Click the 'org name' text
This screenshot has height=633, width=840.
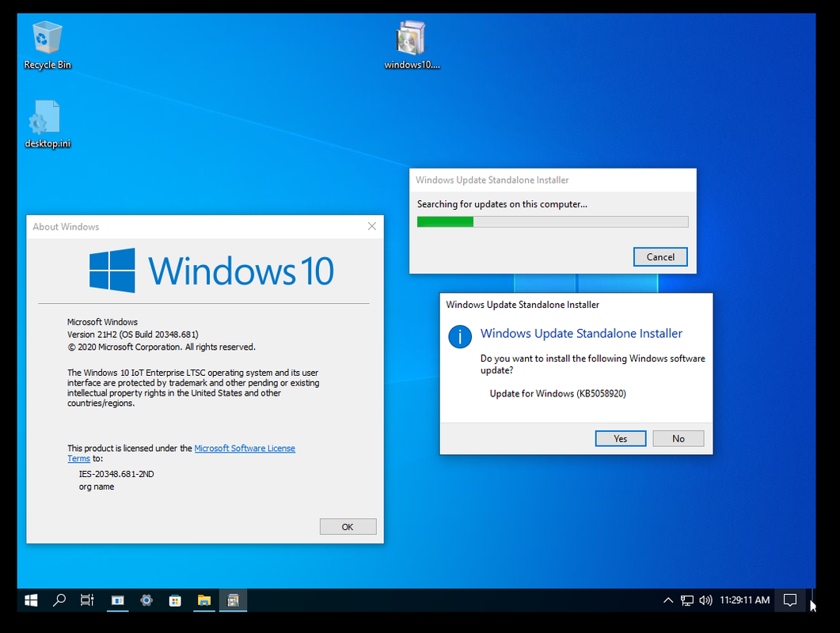tap(97, 487)
